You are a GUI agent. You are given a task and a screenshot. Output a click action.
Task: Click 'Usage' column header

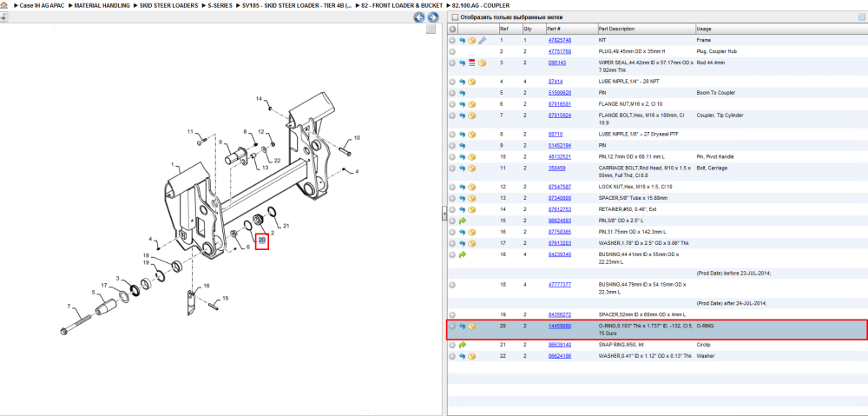[704, 29]
